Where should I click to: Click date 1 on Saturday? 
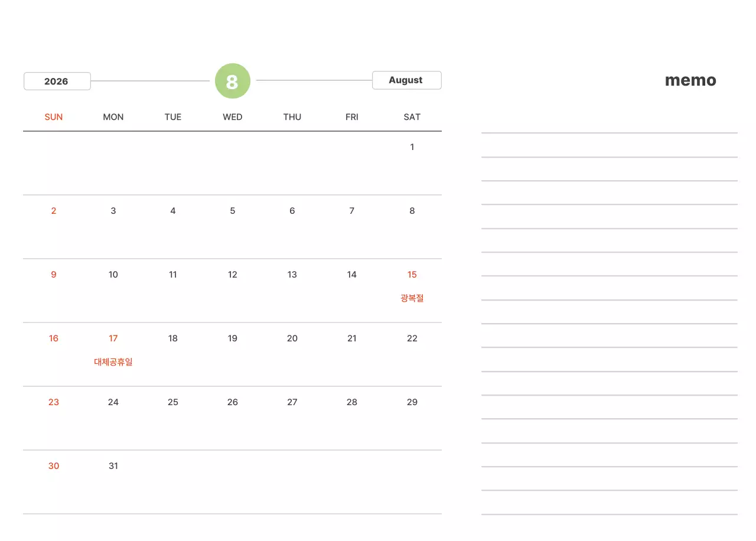point(412,147)
